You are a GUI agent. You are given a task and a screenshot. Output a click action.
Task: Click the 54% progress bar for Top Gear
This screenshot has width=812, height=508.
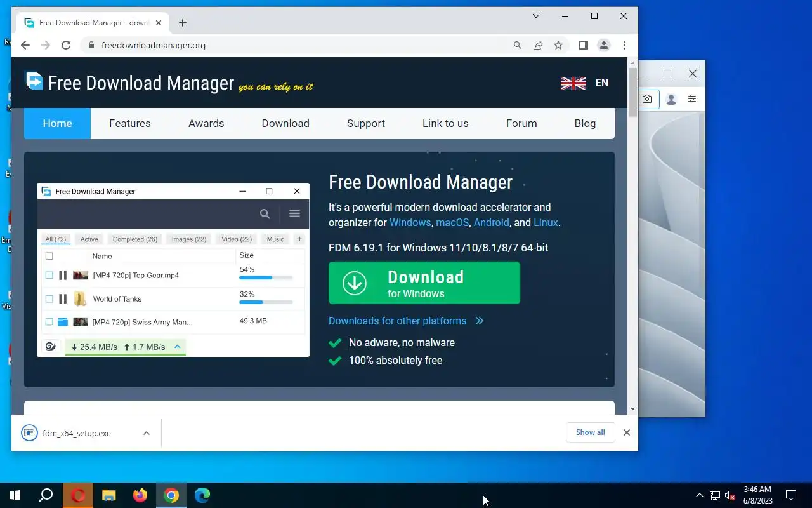click(x=266, y=277)
